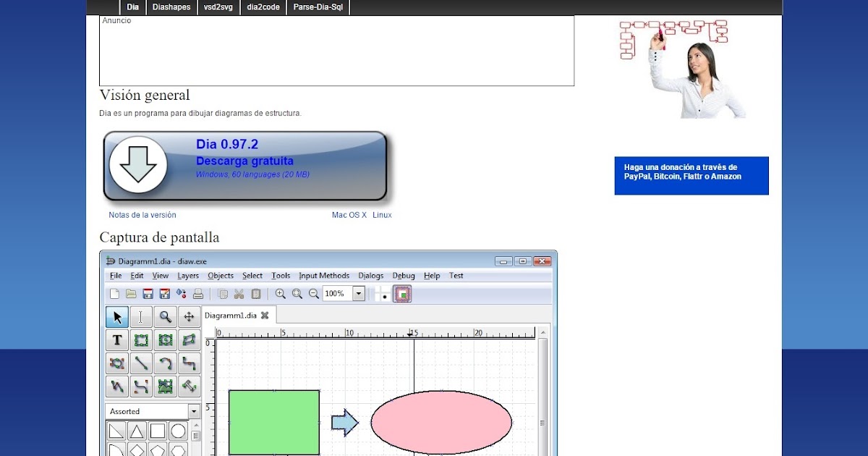Open the Edit menu in Dia
The image size is (868, 456).
pyautogui.click(x=137, y=276)
